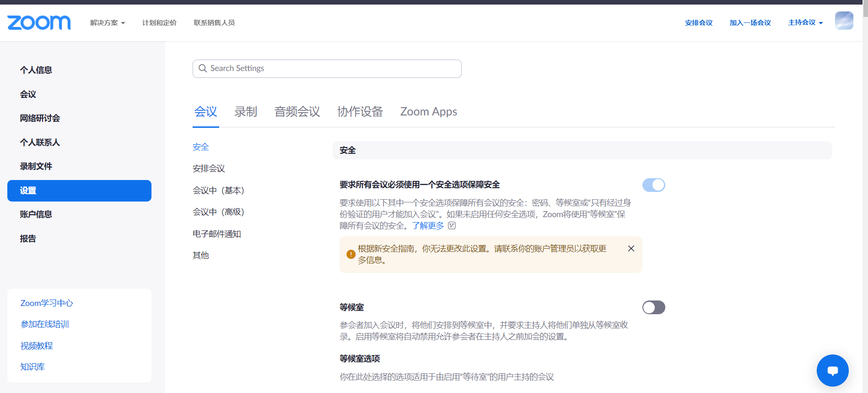The width and height of the screenshot is (868, 393).
Task: Enable the 等候室 toggle
Action: (x=653, y=307)
